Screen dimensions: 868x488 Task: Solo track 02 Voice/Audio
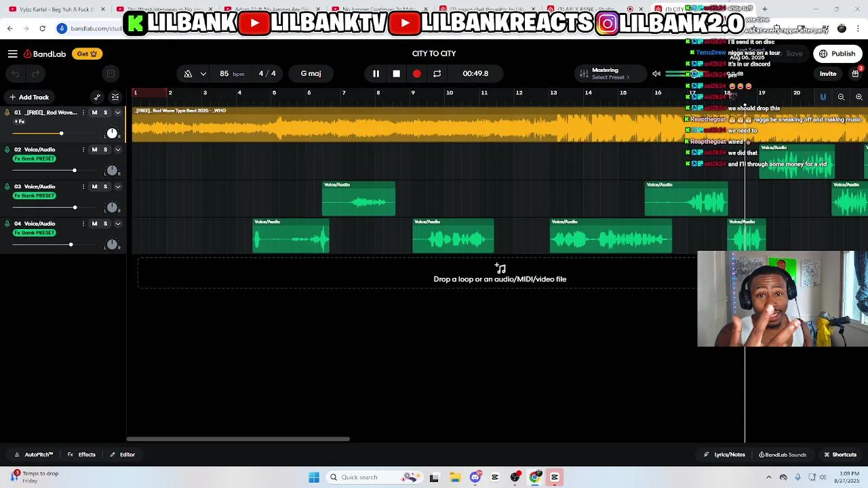click(x=105, y=150)
